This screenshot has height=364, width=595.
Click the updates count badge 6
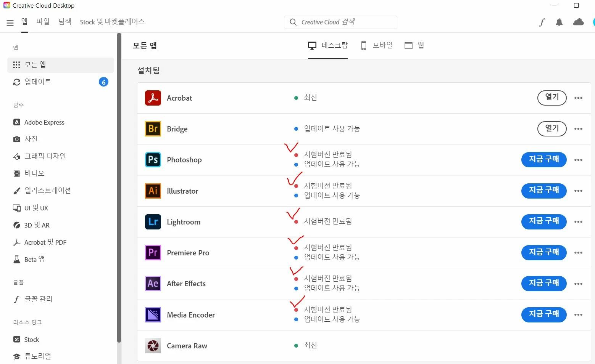coord(103,82)
